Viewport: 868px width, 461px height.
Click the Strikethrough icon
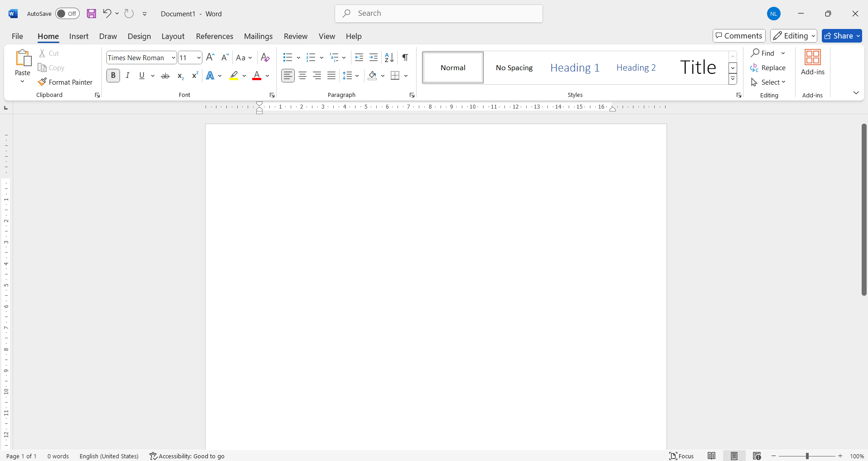[x=165, y=76]
